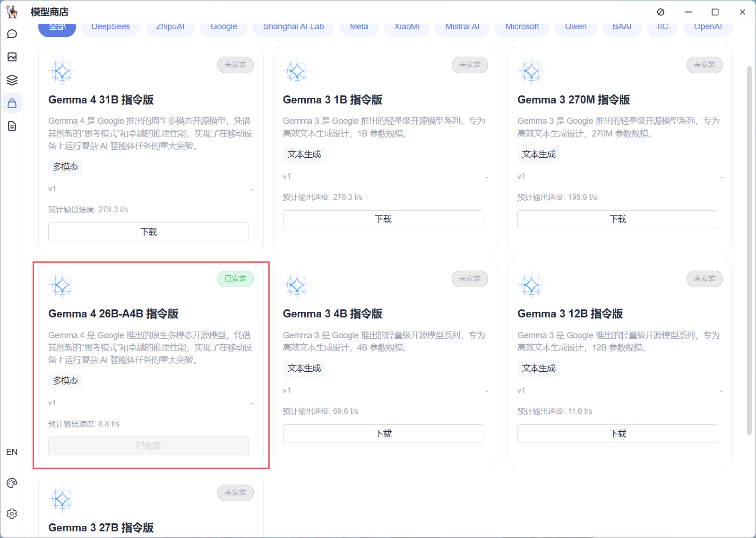
Task: Click the 预计输出速度: 69.6 t/s text
Action: [x=320, y=411]
